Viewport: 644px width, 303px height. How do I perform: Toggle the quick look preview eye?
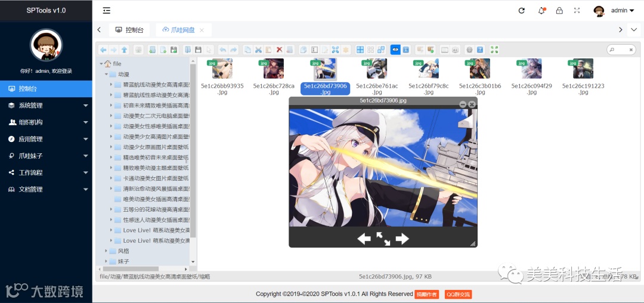pyautogui.click(x=395, y=50)
